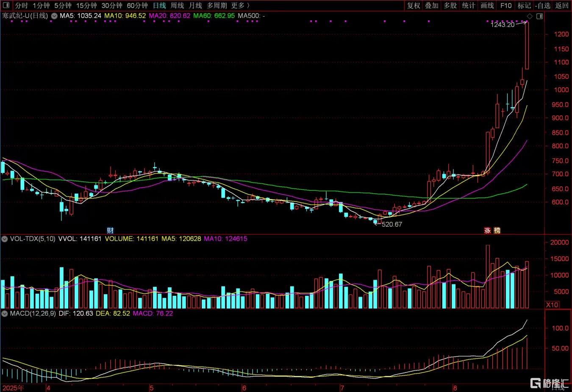Click the 1243.20 high price annotation
Screen dimensions: 572x392
click(503, 25)
